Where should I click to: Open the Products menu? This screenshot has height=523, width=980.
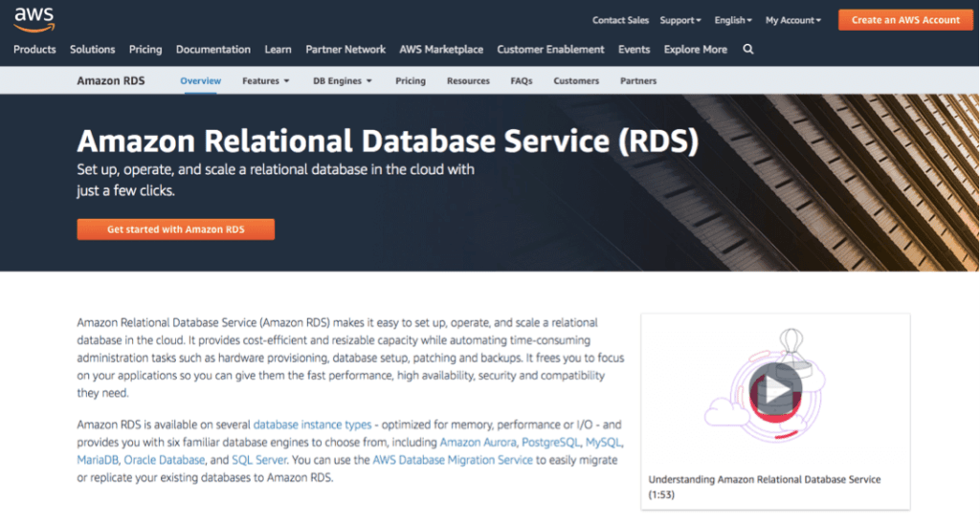pyautogui.click(x=34, y=50)
